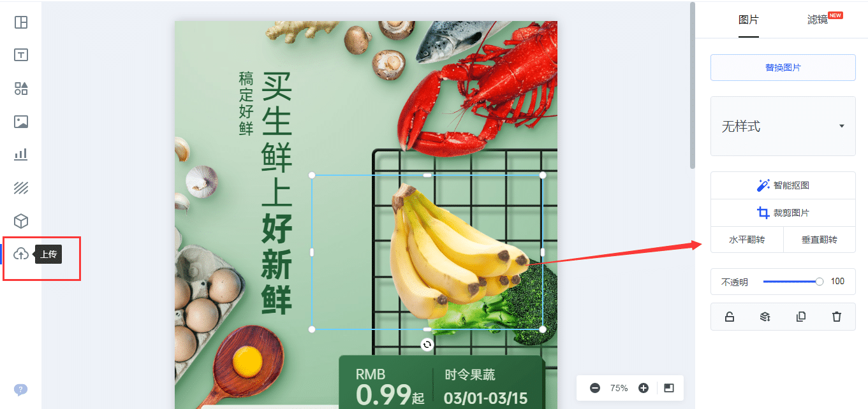Expand the 无样式 style dropdown

point(783,126)
